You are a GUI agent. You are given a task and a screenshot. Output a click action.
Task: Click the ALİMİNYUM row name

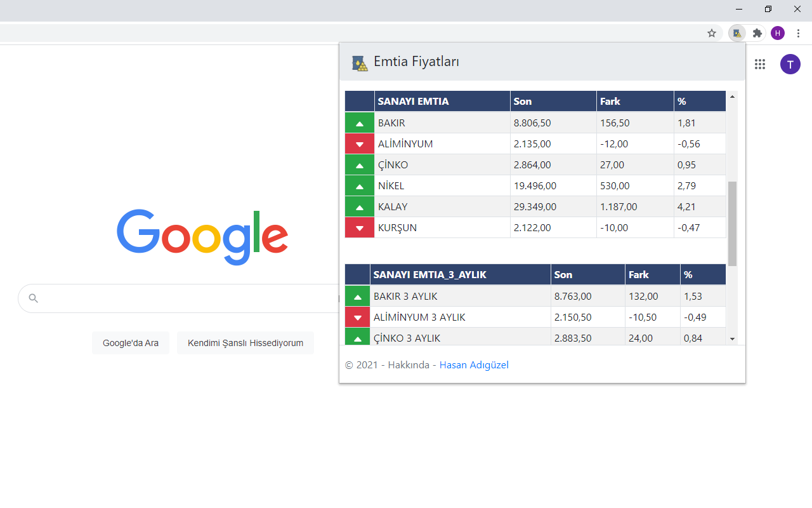click(405, 144)
